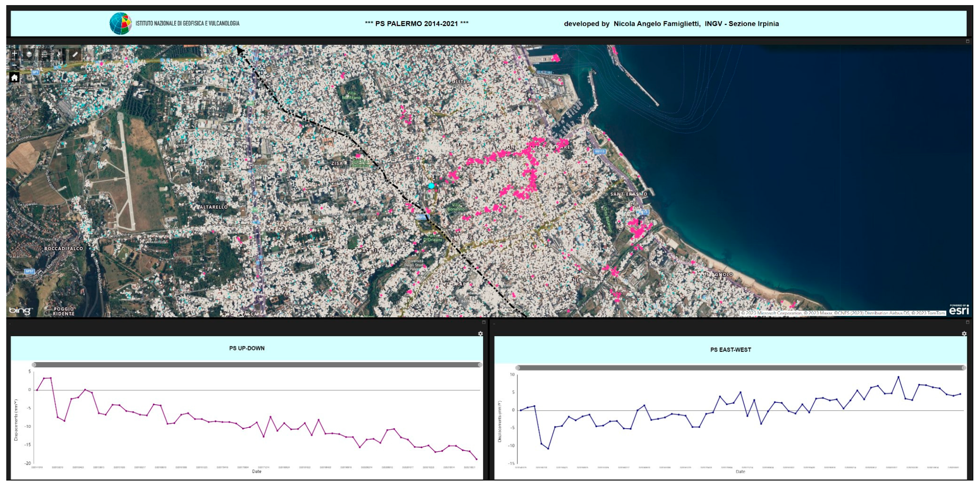Image resolution: width=980 pixels, height=487 pixels.
Task: Click the PS PALERMO 2014-2021 header title
Action: [x=416, y=24]
